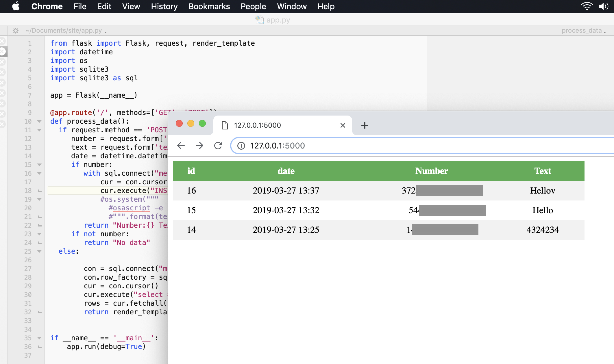Image resolution: width=614 pixels, height=364 pixels.
Task: Click the fold end marker at line 24
Action: 40,243
